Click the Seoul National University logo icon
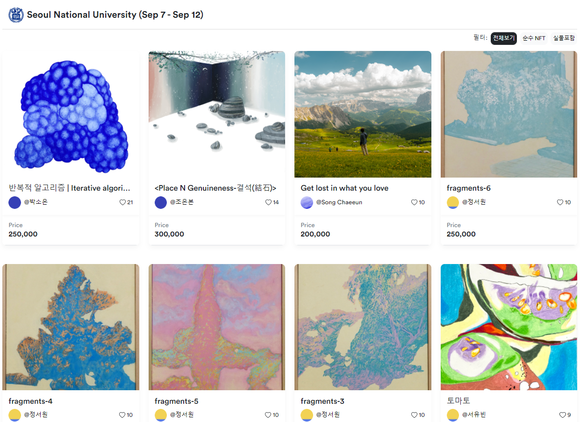 pos(16,15)
